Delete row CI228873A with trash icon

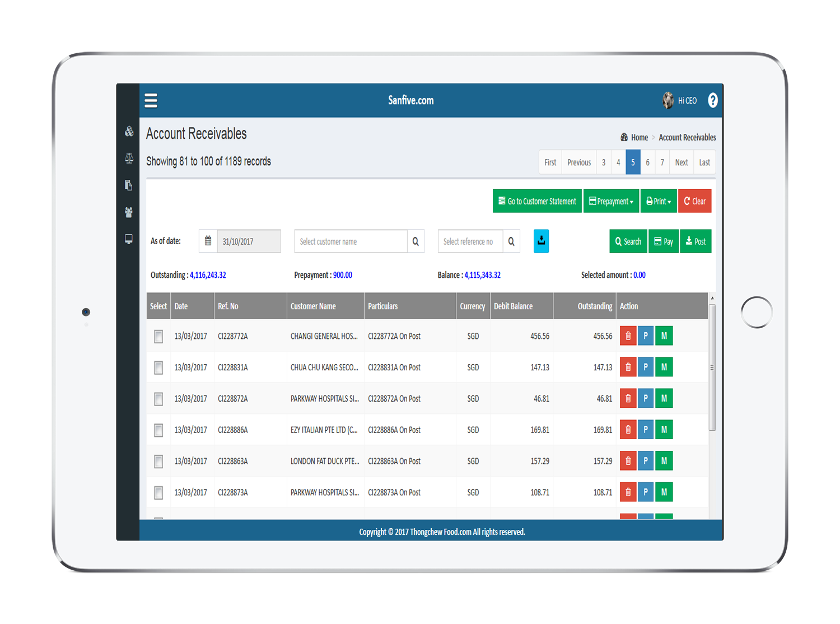click(x=628, y=492)
